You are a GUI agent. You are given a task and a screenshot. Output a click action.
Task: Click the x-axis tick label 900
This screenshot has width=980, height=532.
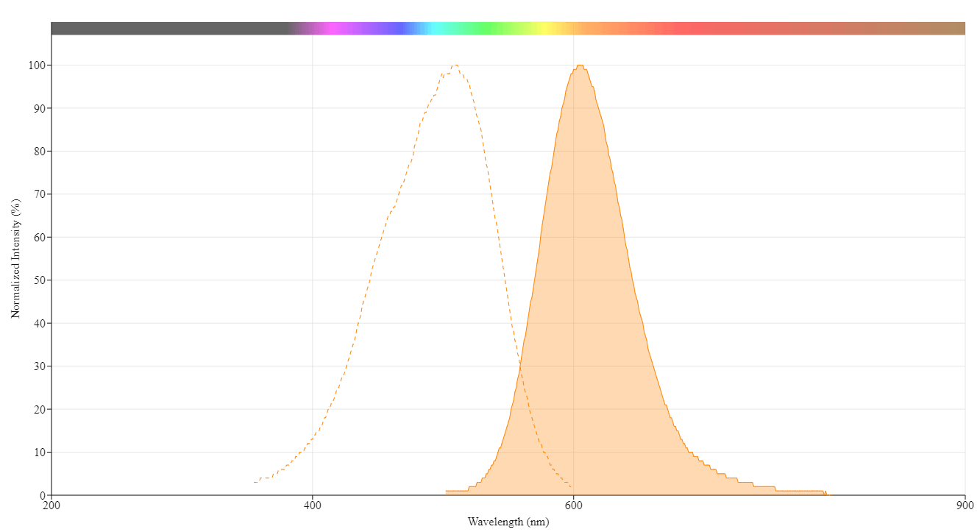(x=965, y=506)
